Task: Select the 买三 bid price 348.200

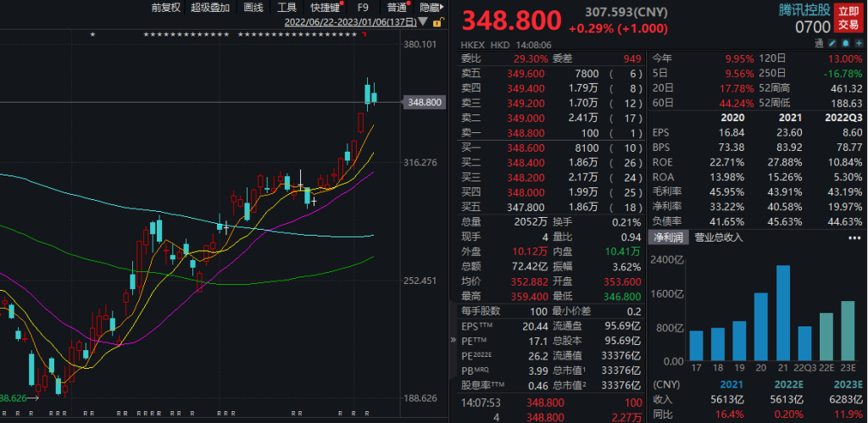Action: point(526,178)
